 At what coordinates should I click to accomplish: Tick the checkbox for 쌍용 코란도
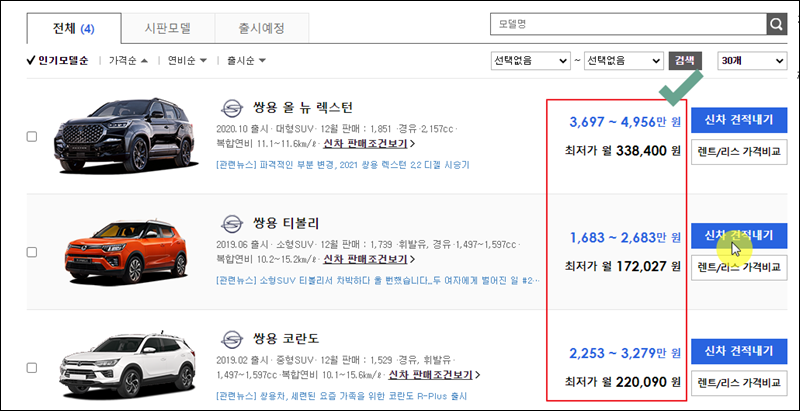(32, 368)
